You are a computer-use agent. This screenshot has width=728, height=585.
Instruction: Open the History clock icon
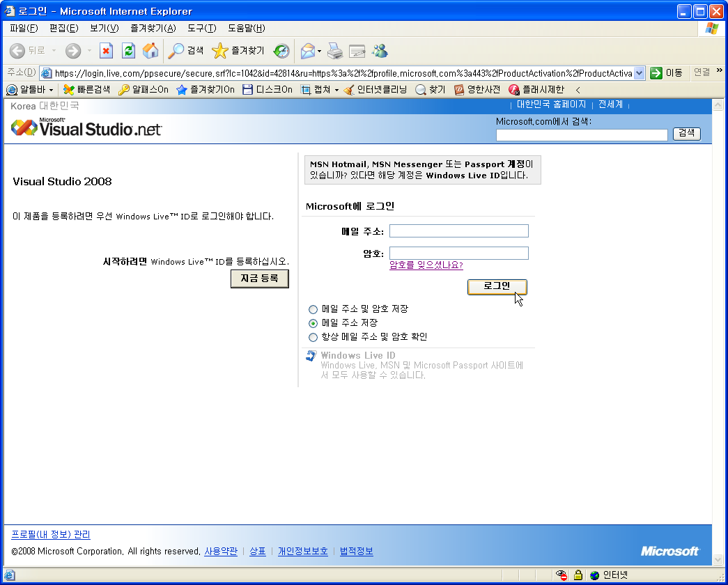pos(281,51)
